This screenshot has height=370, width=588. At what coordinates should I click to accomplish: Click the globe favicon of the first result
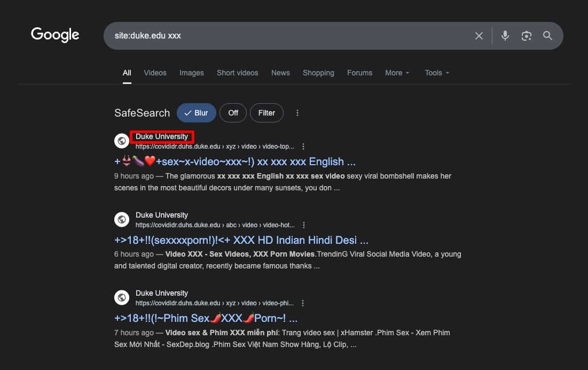[121, 140]
